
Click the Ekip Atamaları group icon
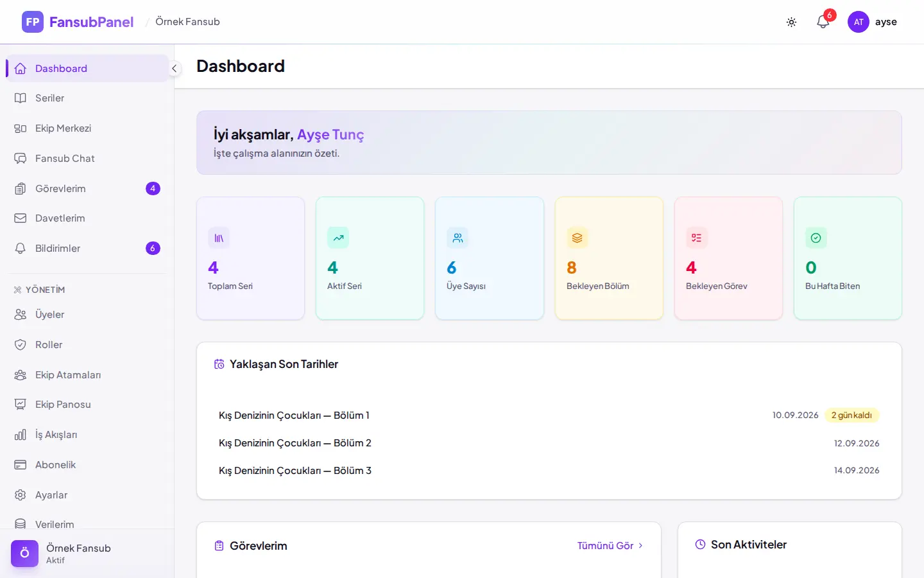[21, 375]
